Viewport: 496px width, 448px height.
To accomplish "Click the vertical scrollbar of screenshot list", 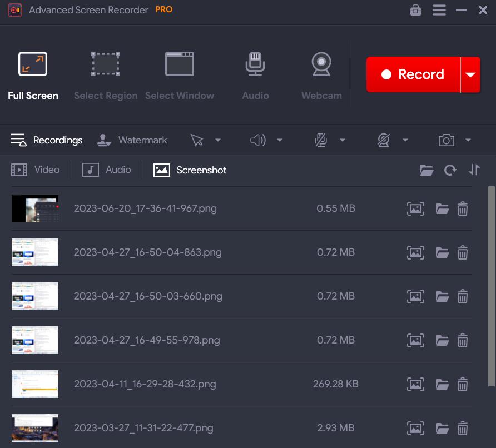I will 491,286.
